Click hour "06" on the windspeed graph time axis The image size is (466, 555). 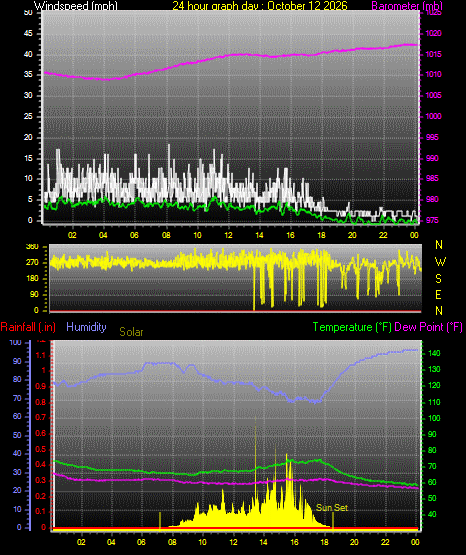pyautogui.click(x=134, y=235)
